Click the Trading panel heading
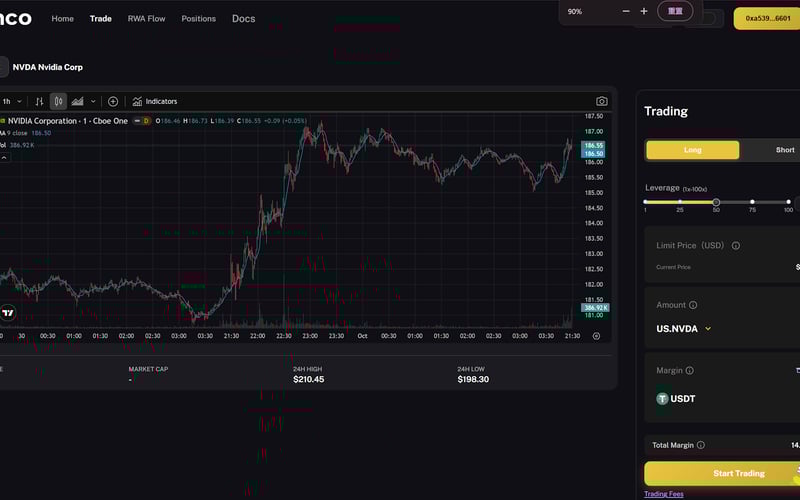The height and width of the screenshot is (500, 800). click(x=666, y=111)
